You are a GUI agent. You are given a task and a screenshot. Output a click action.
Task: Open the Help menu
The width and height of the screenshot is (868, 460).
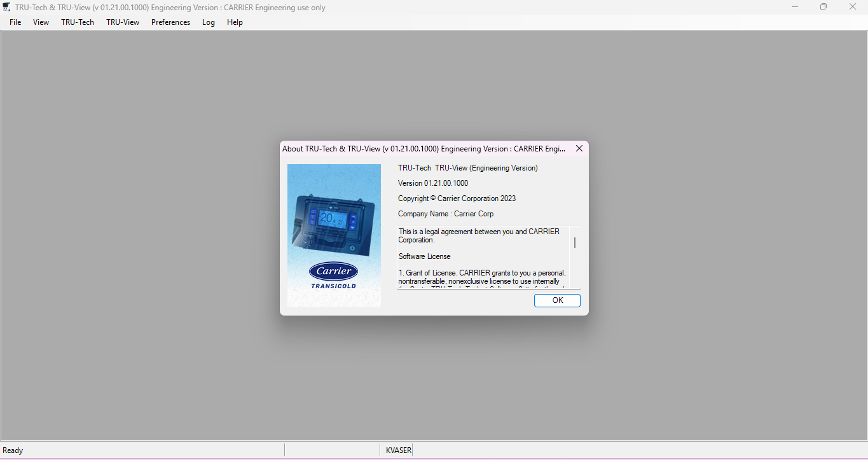[x=235, y=22]
